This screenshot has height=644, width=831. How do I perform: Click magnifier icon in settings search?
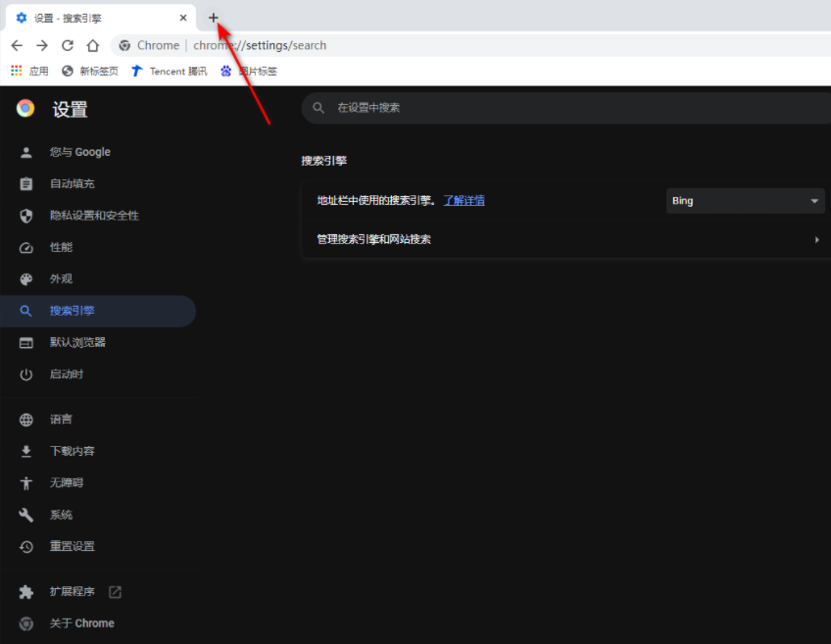point(318,108)
